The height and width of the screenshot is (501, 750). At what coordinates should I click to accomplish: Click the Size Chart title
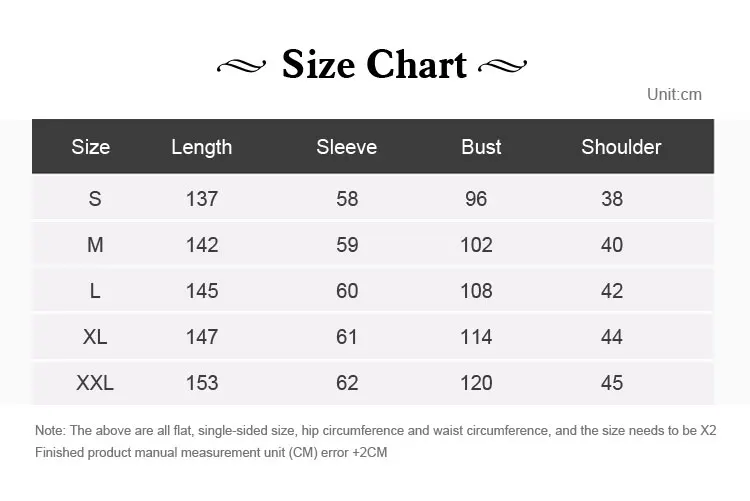(374, 64)
